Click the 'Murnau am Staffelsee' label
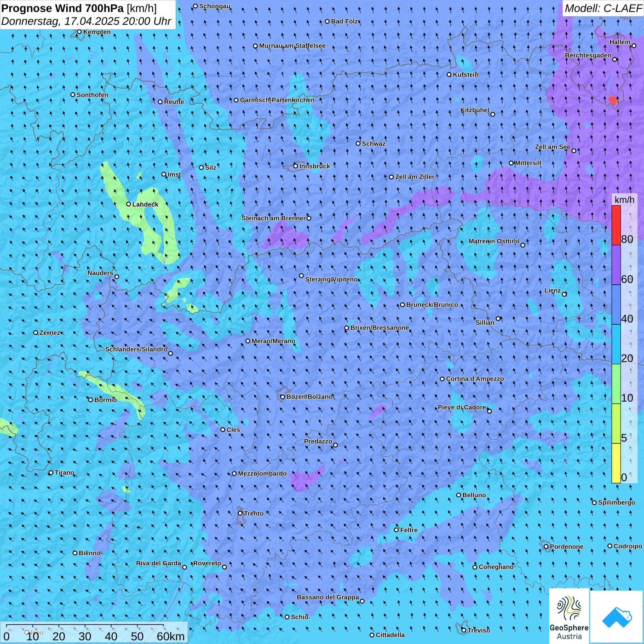This screenshot has height=644, width=644. pos(292,46)
